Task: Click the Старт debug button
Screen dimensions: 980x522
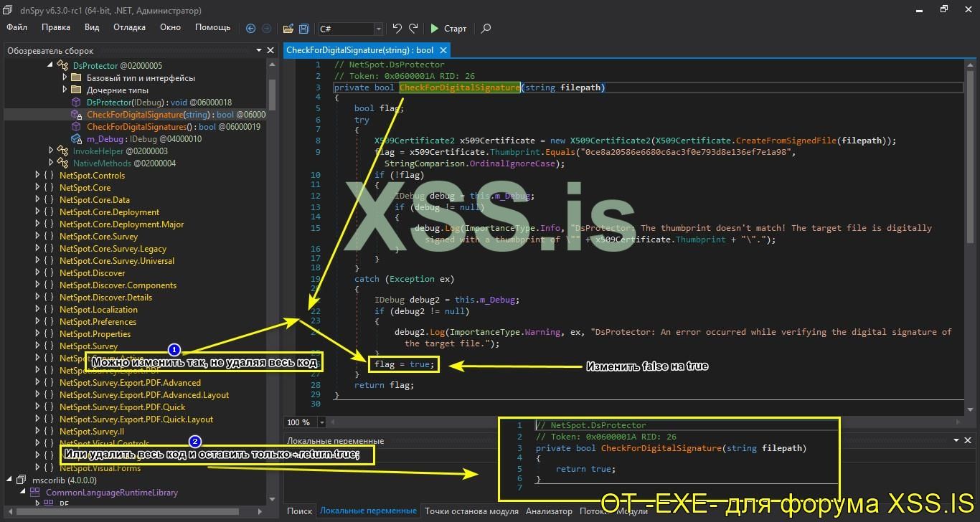Action: click(448, 29)
